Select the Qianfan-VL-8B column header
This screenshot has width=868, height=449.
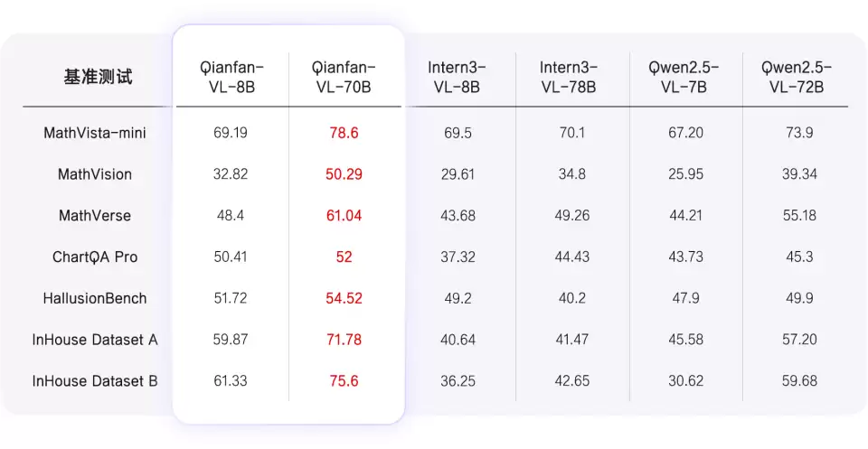(231, 77)
